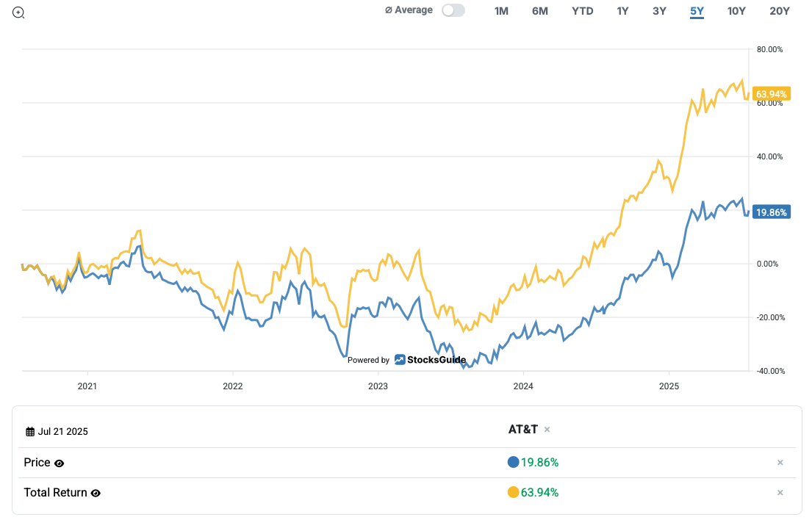Screen dimensions: 812x520
Task: Click the zoom magnifier icon
Action: (x=18, y=12)
